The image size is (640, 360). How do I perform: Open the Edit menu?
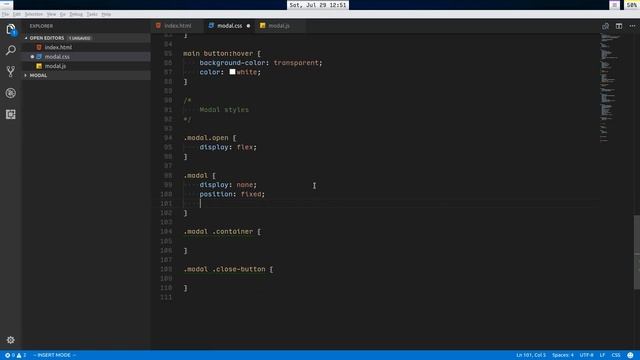[x=16, y=14]
